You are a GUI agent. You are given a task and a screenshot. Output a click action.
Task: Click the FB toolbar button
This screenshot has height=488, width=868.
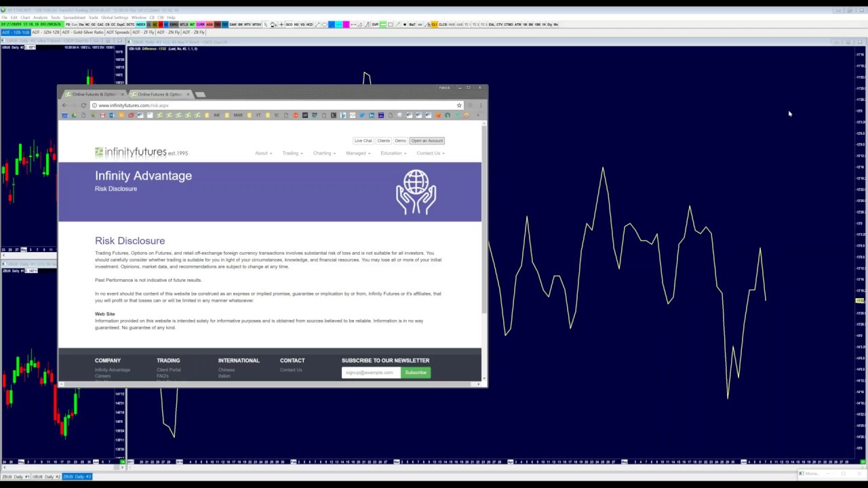(x=68, y=24)
